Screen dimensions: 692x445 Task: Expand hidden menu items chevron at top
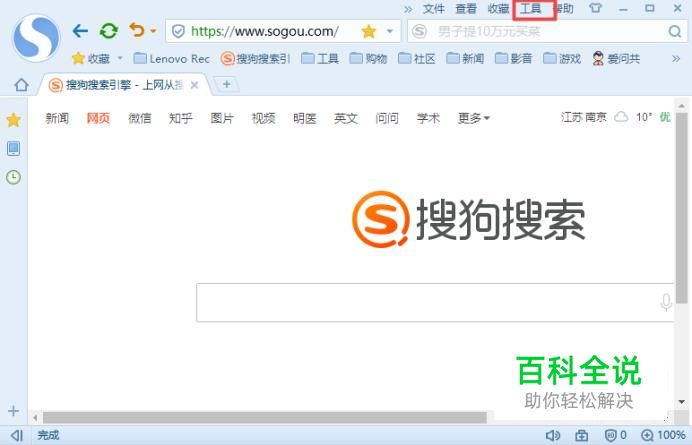[408, 9]
